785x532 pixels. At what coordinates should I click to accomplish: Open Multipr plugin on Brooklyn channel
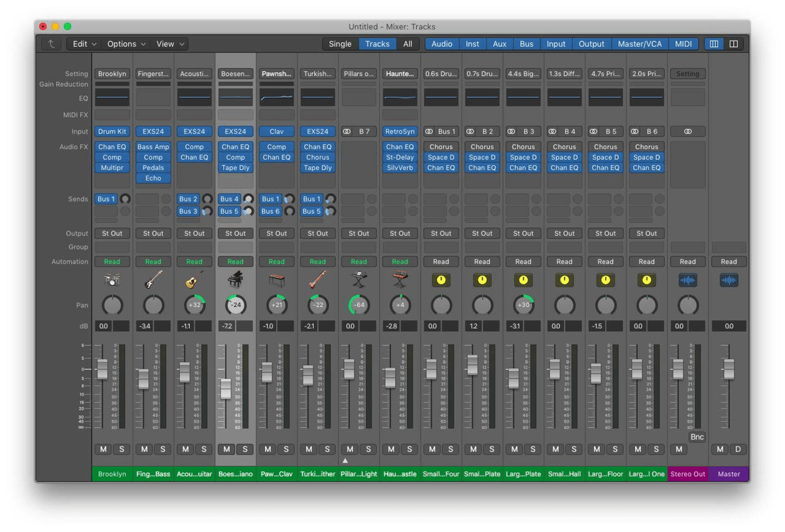(x=112, y=168)
